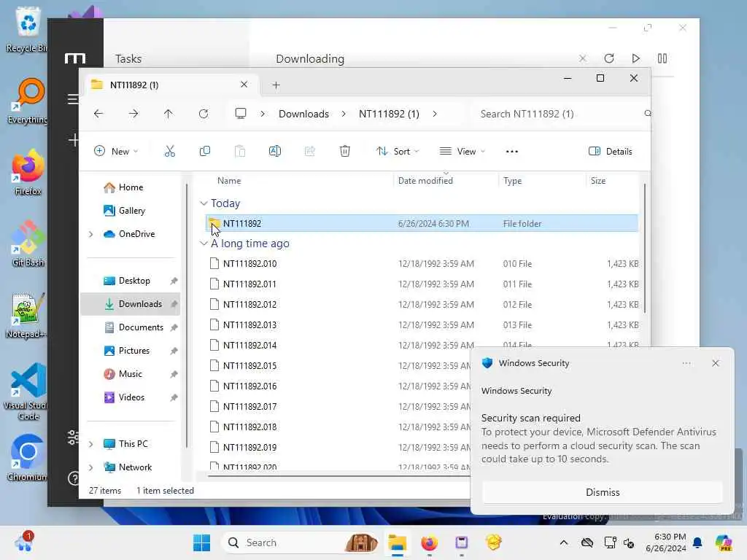Open the New item menu
Viewport: 747px width, 560px height.
point(116,152)
